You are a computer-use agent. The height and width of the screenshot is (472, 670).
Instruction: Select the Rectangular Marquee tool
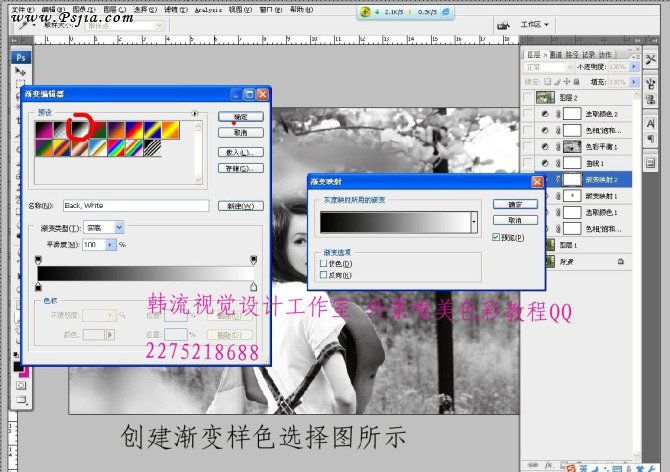(20, 83)
